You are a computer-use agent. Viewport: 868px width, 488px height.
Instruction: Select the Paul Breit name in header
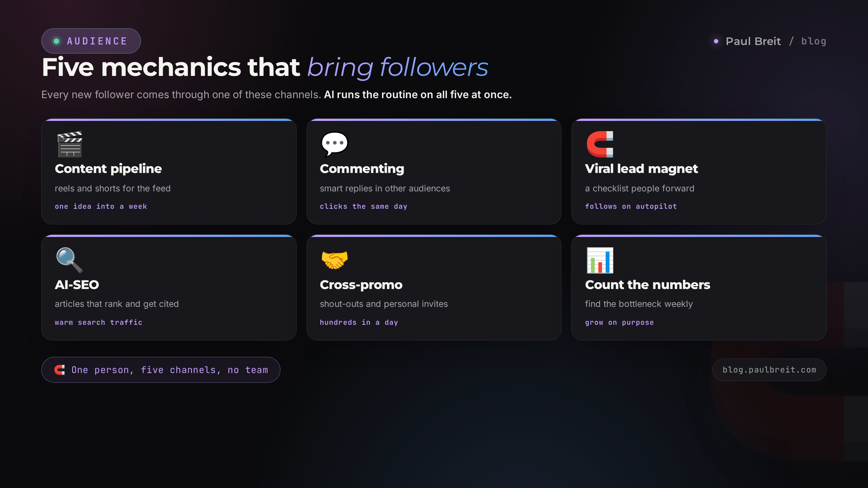[x=753, y=41]
